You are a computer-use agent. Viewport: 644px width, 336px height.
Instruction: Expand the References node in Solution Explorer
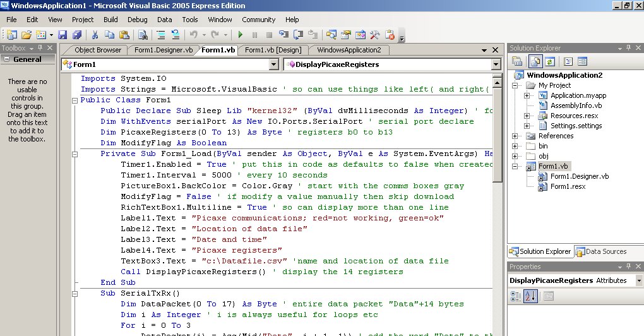[515, 136]
